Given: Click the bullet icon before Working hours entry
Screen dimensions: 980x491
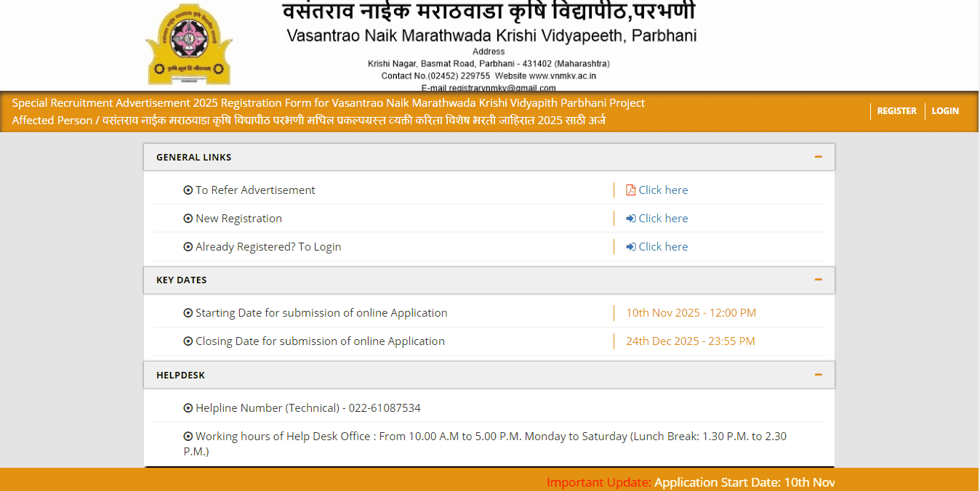Looking at the screenshot, I should point(188,436).
